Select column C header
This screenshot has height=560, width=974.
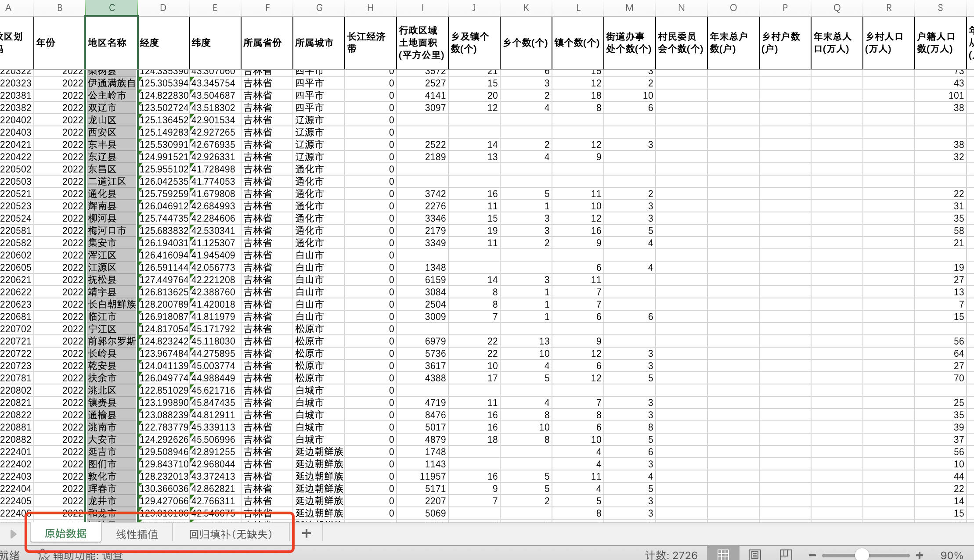(x=112, y=7)
